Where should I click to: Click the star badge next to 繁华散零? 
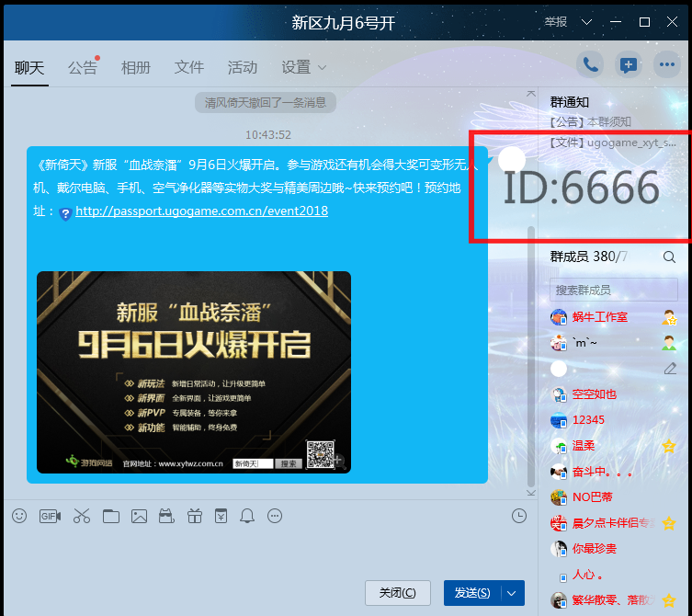[x=669, y=600]
